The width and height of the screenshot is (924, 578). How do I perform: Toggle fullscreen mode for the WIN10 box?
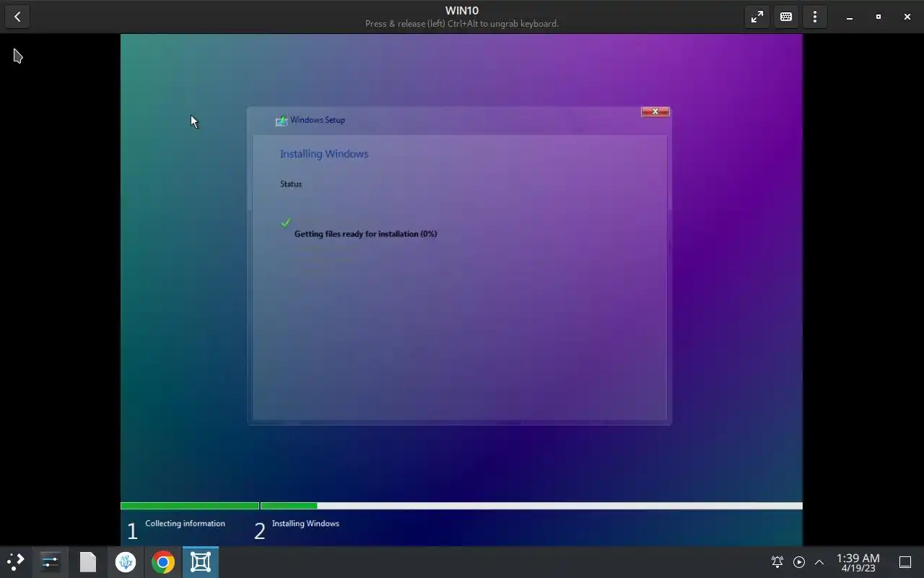click(x=757, y=17)
